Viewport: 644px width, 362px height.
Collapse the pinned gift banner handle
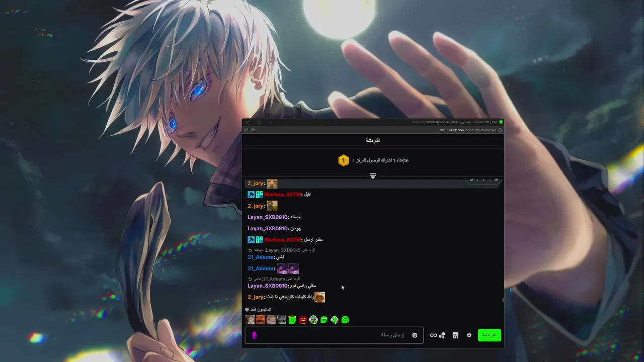pyautogui.click(x=373, y=176)
